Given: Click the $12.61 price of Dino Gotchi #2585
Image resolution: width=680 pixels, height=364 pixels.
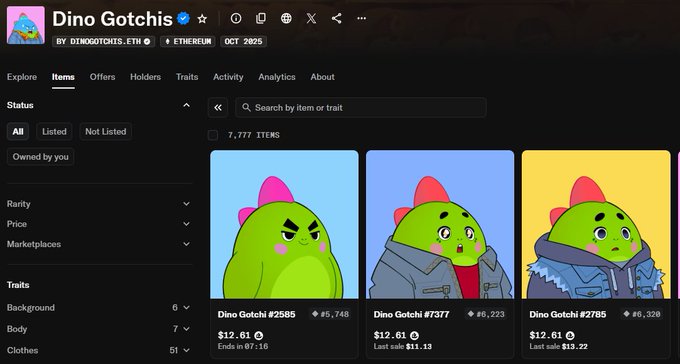Looking at the screenshot, I should pos(234,335).
